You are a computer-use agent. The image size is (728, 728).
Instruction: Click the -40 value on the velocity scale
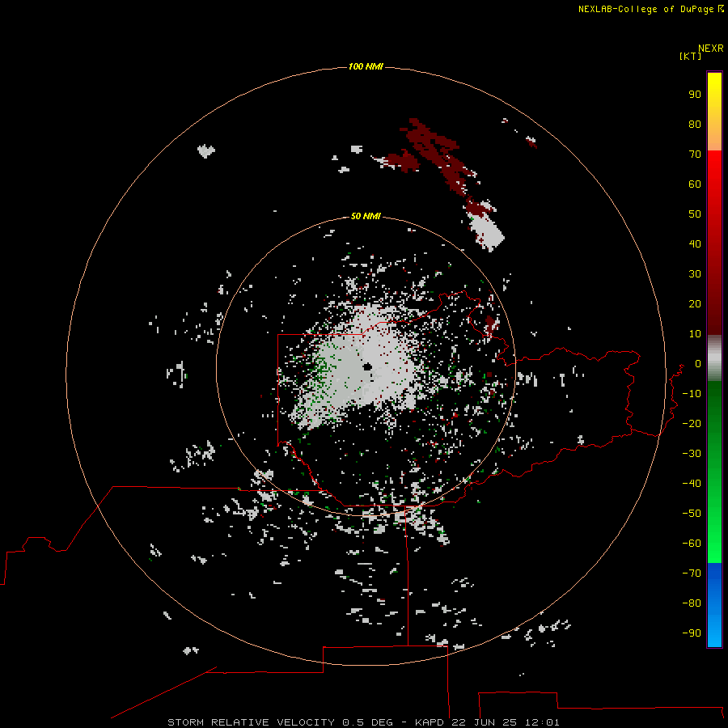pyautogui.click(x=692, y=484)
